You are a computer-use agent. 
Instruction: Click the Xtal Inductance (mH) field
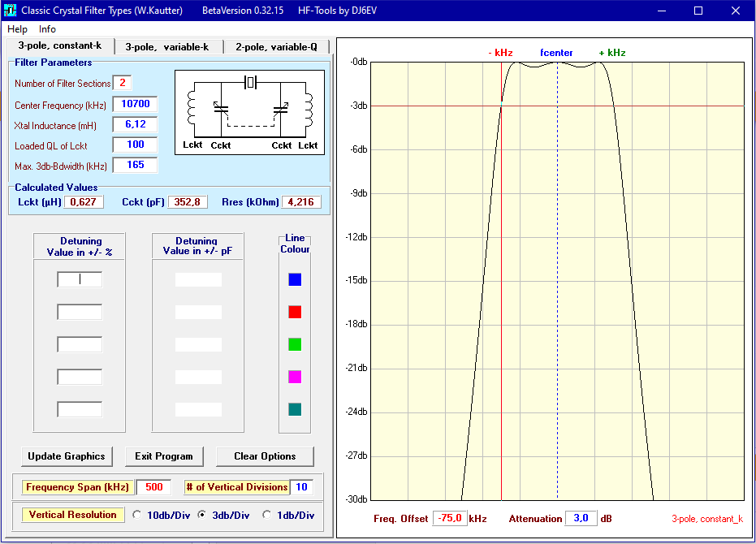point(136,124)
